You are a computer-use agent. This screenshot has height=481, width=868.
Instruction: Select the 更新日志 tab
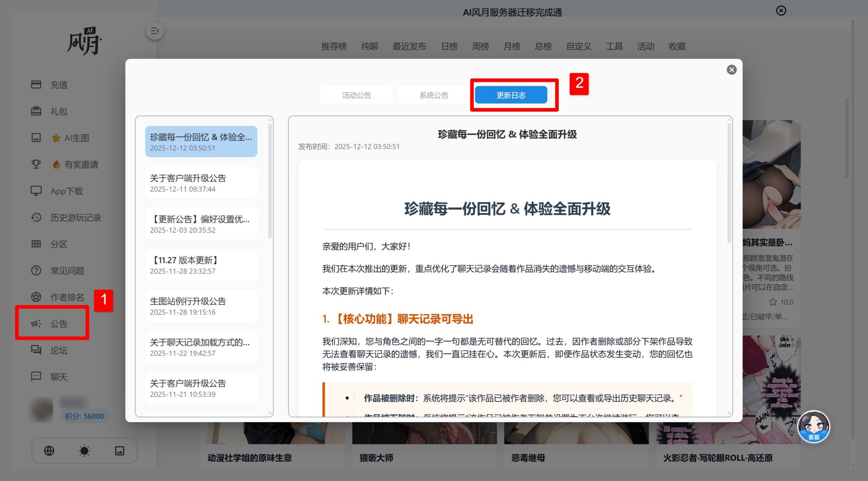(511, 95)
